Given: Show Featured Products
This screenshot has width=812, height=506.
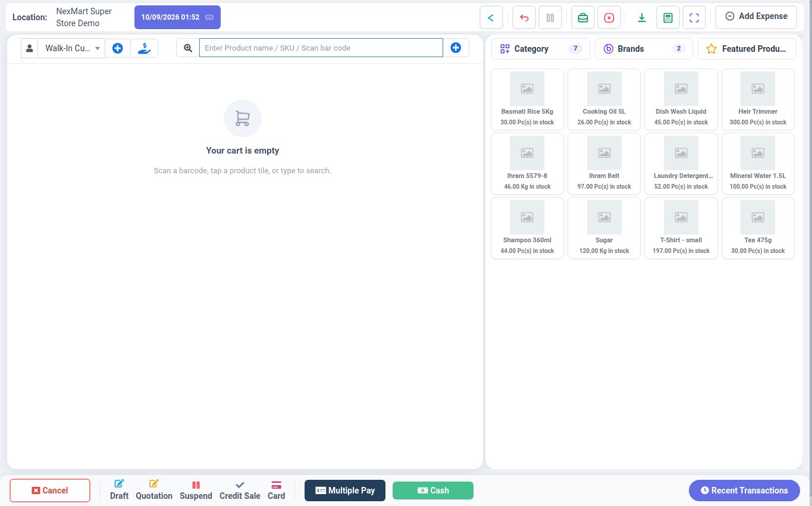Looking at the screenshot, I should coord(747,49).
